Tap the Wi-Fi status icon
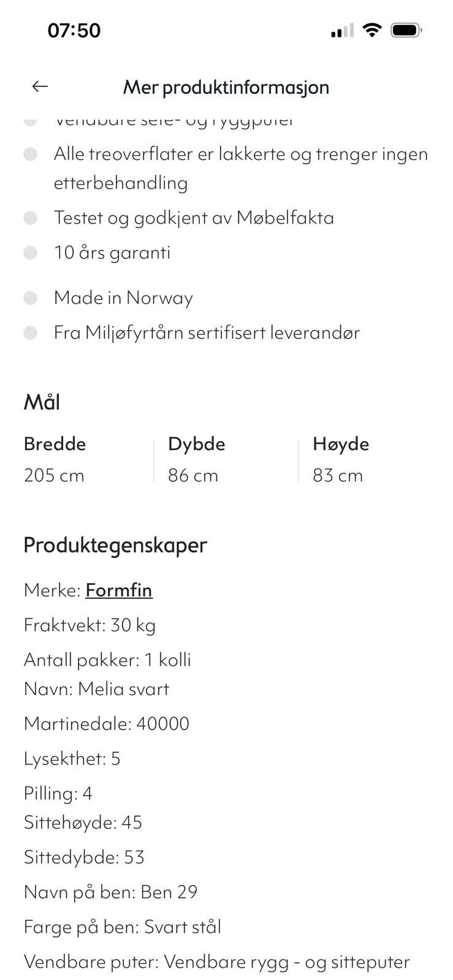453x980 pixels. [x=371, y=29]
